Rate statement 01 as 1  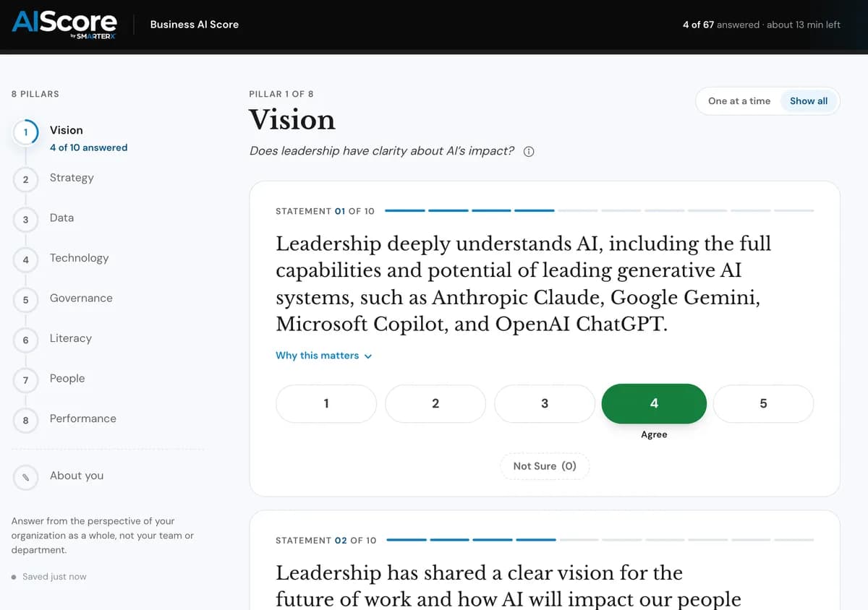(x=326, y=403)
